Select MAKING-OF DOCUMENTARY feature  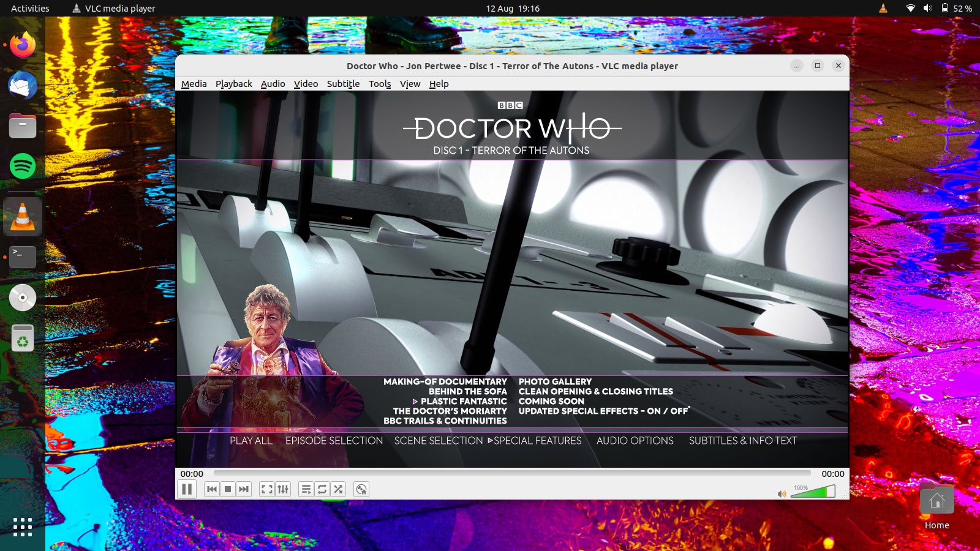[x=445, y=381]
